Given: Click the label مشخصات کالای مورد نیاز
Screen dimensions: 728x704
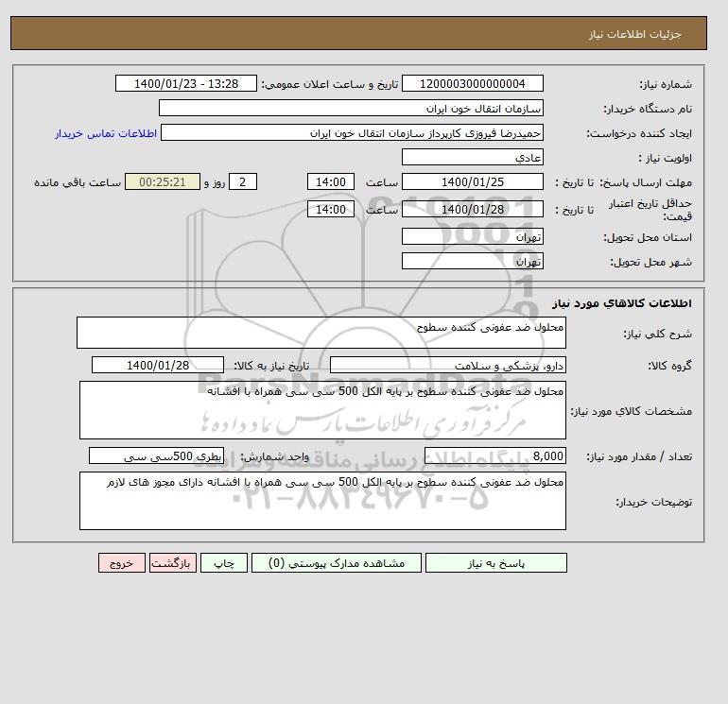Looking at the screenshot, I should (x=631, y=411).
